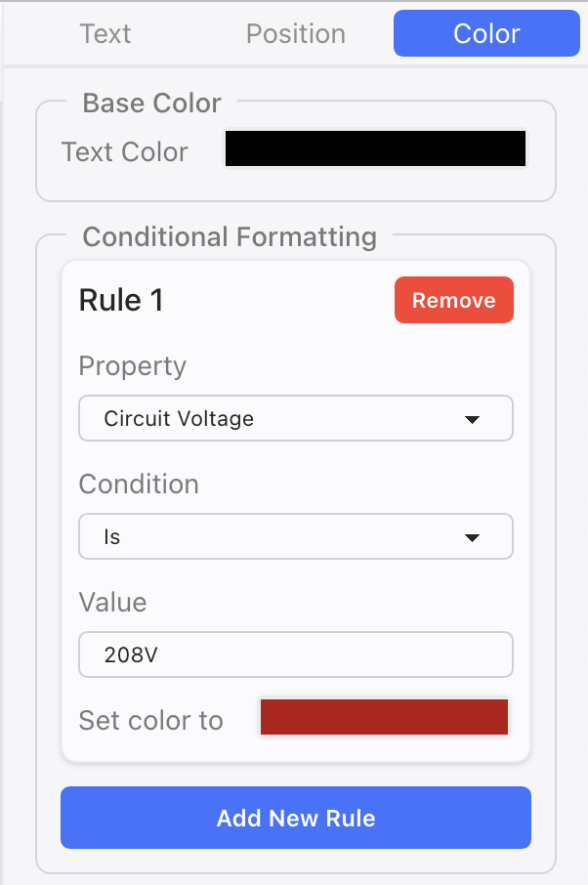Click the Property field label
The height and width of the screenshot is (885, 588).
pos(132,366)
